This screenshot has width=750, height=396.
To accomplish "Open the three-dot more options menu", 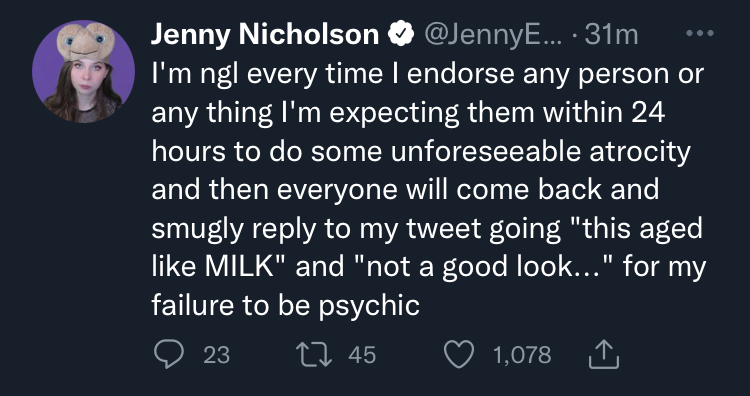I will 700,33.
